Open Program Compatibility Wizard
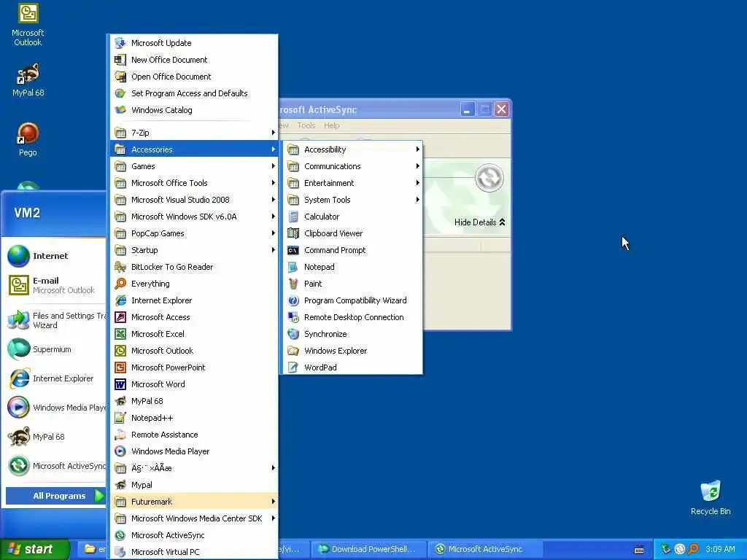The height and width of the screenshot is (560, 747). pyautogui.click(x=352, y=300)
